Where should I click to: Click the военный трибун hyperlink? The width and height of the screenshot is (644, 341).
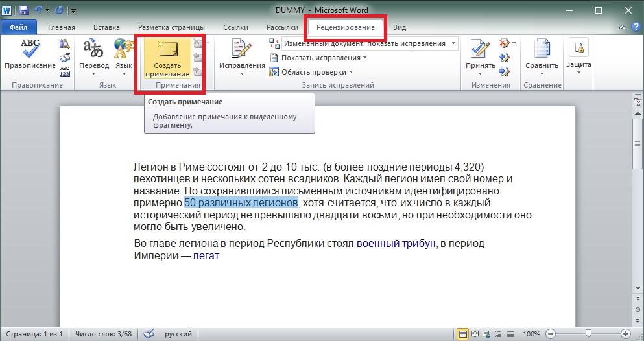[395, 244]
